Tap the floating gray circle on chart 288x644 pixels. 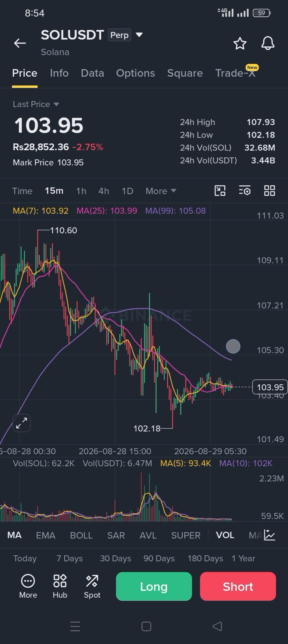click(x=233, y=346)
